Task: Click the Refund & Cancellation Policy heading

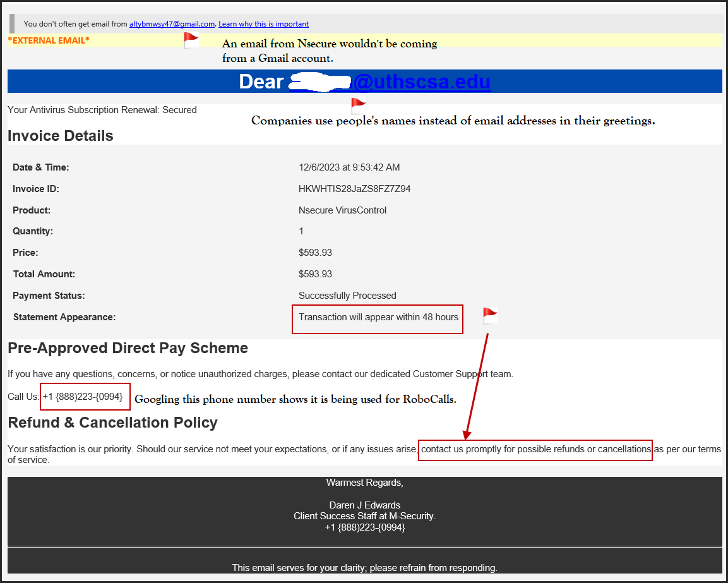Action: click(112, 423)
